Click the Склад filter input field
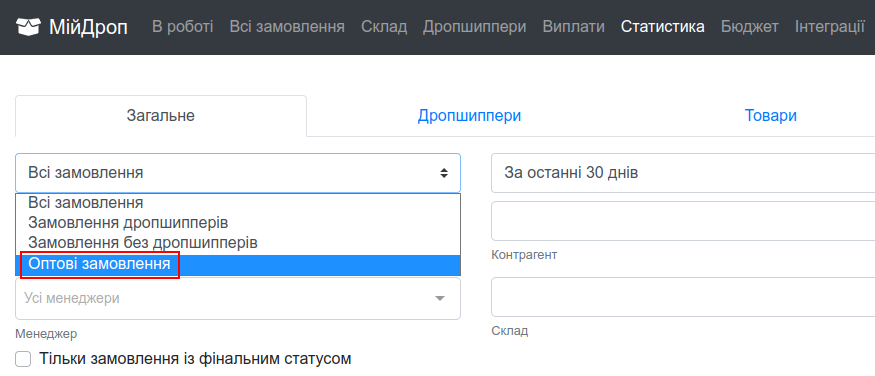 [x=683, y=297]
